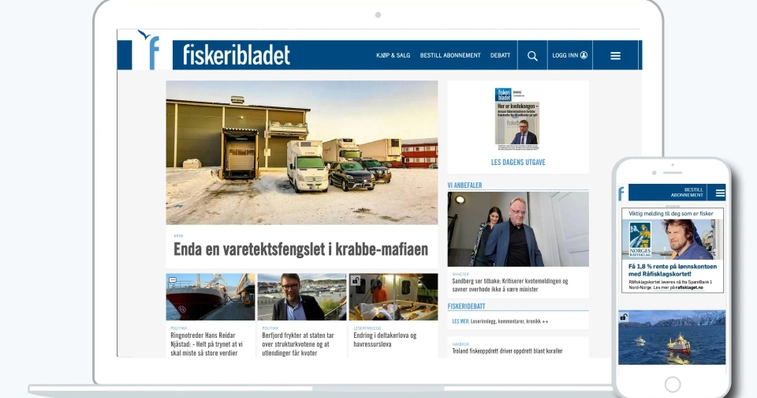Open the Berfjord frykter at staten article
This screenshot has width=757, height=398.
click(298, 344)
